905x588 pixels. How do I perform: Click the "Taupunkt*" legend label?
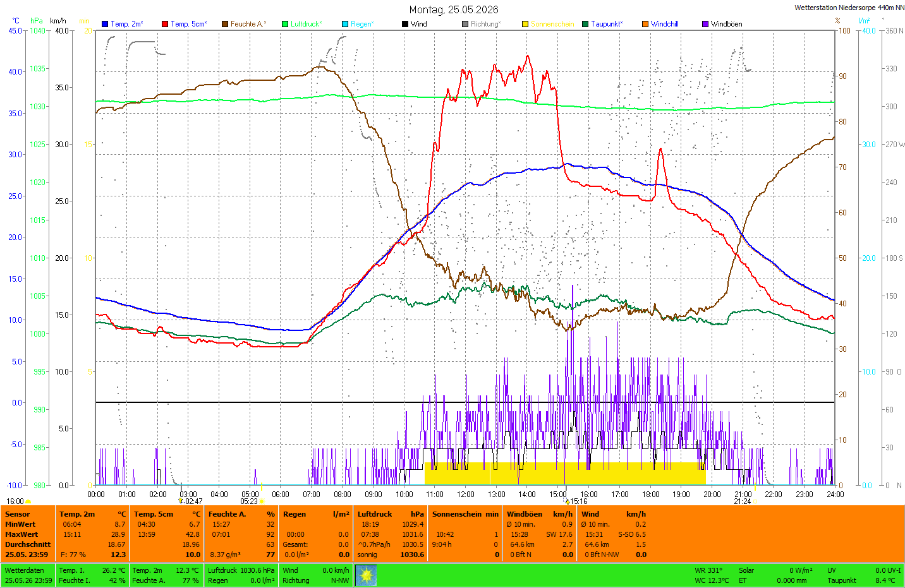point(607,24)
